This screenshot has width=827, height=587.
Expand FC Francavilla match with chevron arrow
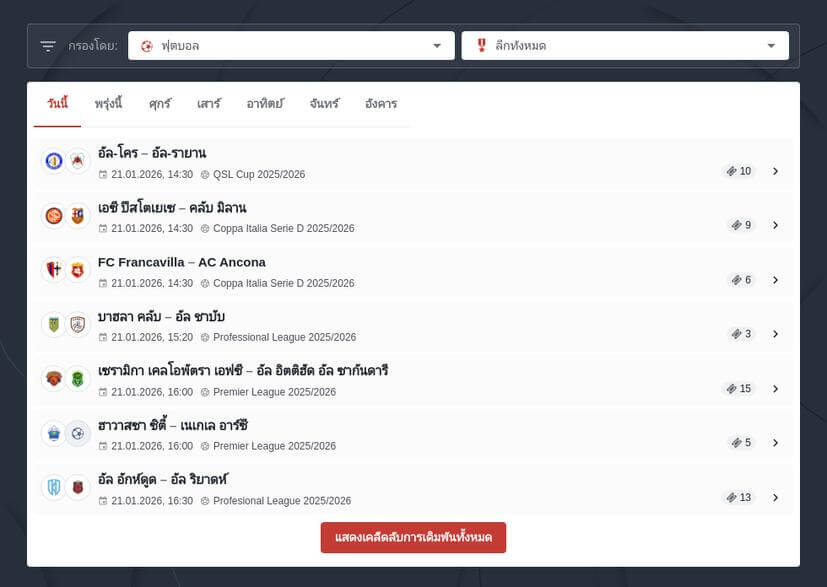tap(775, 280)
